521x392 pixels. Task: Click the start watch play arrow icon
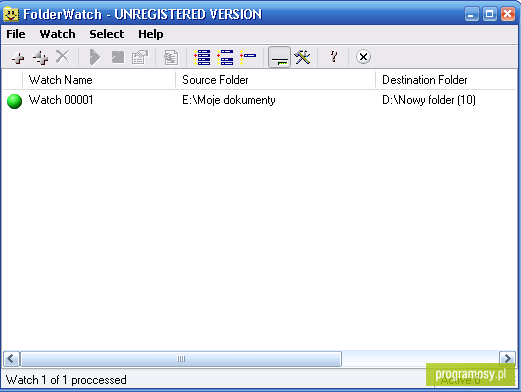[x=95, y=57]
